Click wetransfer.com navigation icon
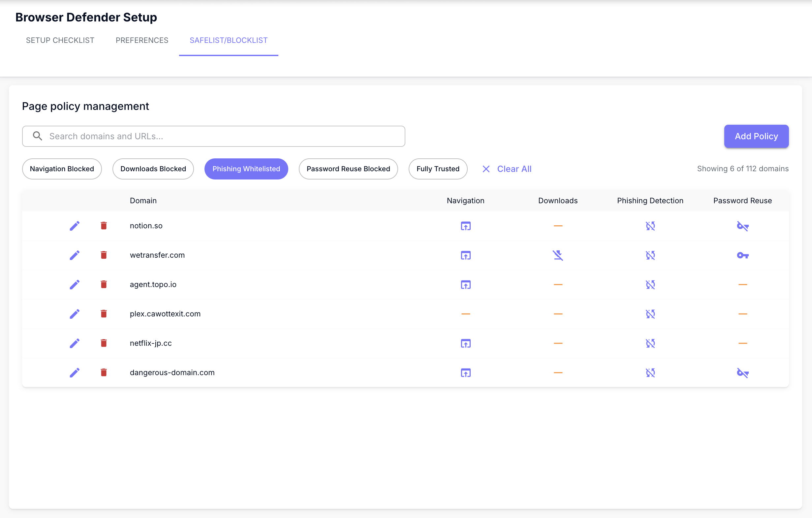 (465, 255)
